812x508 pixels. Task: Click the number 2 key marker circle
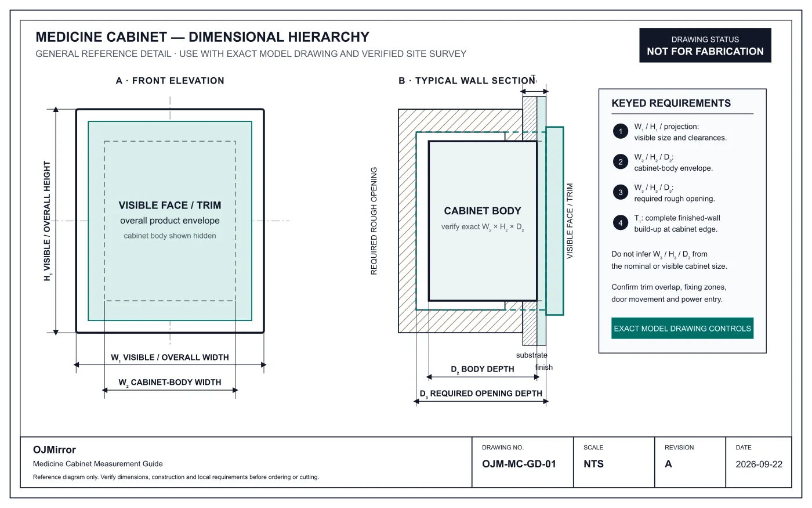[621, 162]
